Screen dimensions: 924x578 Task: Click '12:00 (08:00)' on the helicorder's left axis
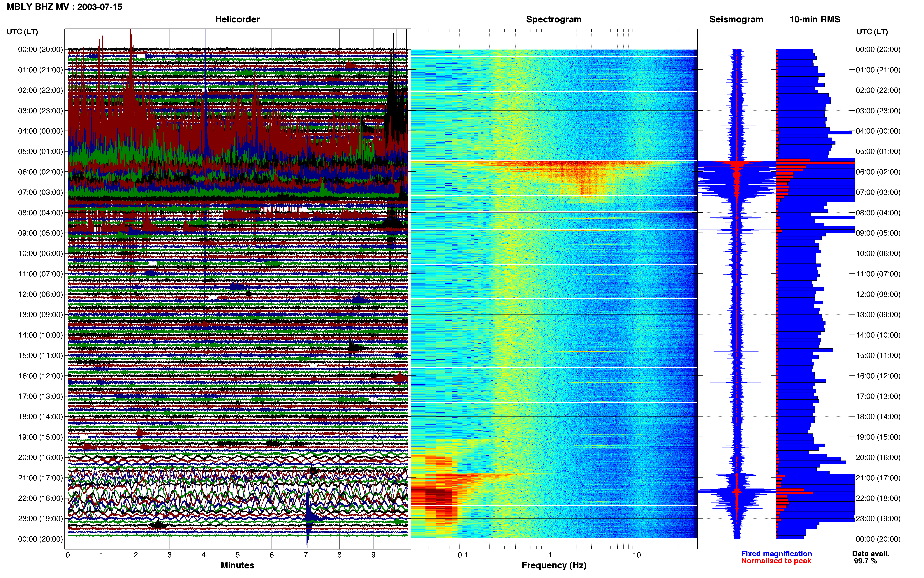[x=41, y=294]
